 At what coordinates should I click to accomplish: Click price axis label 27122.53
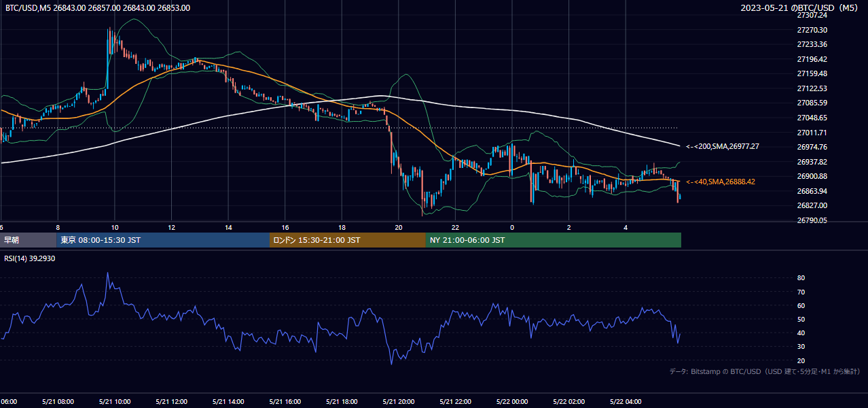(x=812, y=88)
